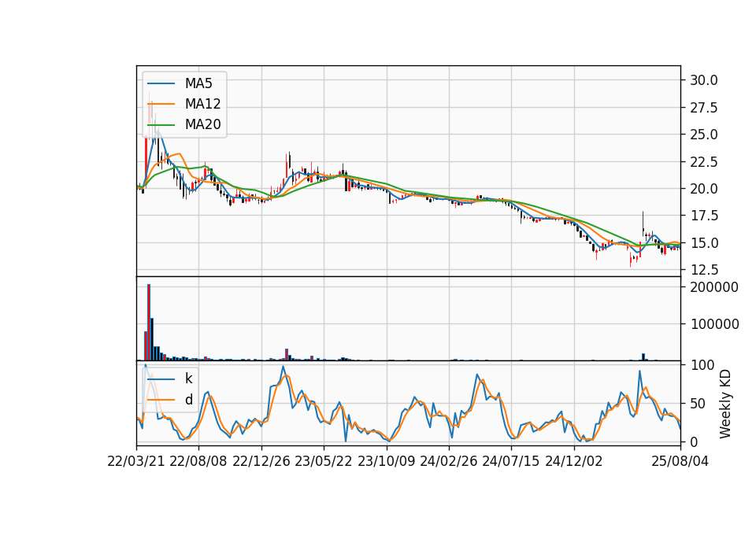
Task: Click the 24/07/15 date tick label
Action: click(511, 461)
